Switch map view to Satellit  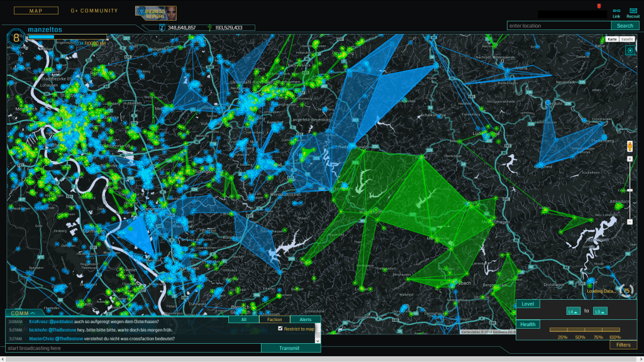point(627,40)
